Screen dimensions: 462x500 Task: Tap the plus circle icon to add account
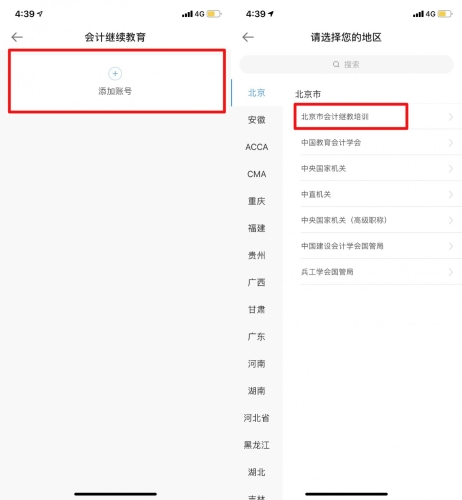(x=115, y=74)
